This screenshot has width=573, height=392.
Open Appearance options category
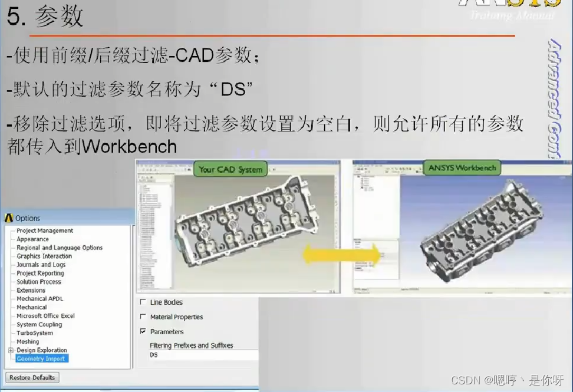(32, 239)
